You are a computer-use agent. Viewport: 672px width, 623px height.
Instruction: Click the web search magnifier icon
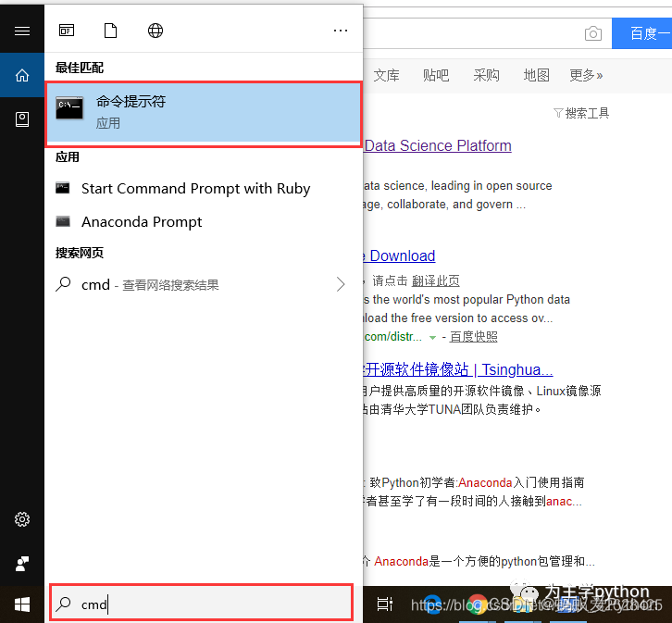tap(63, 284)
